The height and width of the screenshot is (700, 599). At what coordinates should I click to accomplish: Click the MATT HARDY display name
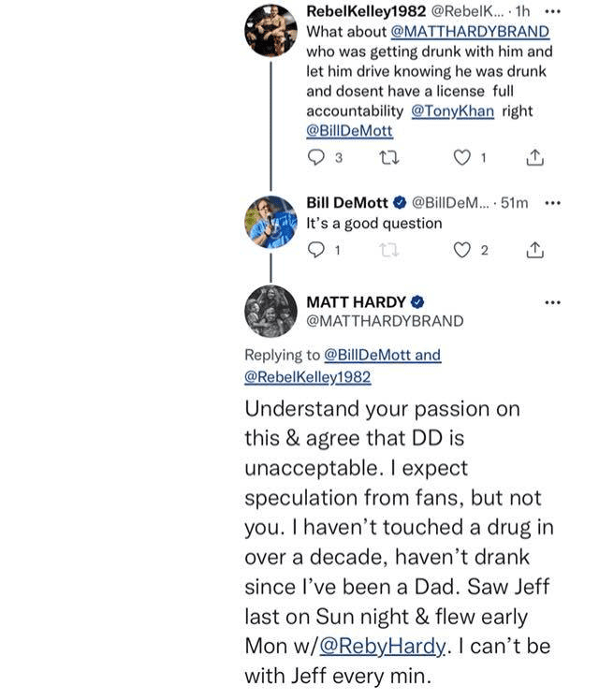356,301
